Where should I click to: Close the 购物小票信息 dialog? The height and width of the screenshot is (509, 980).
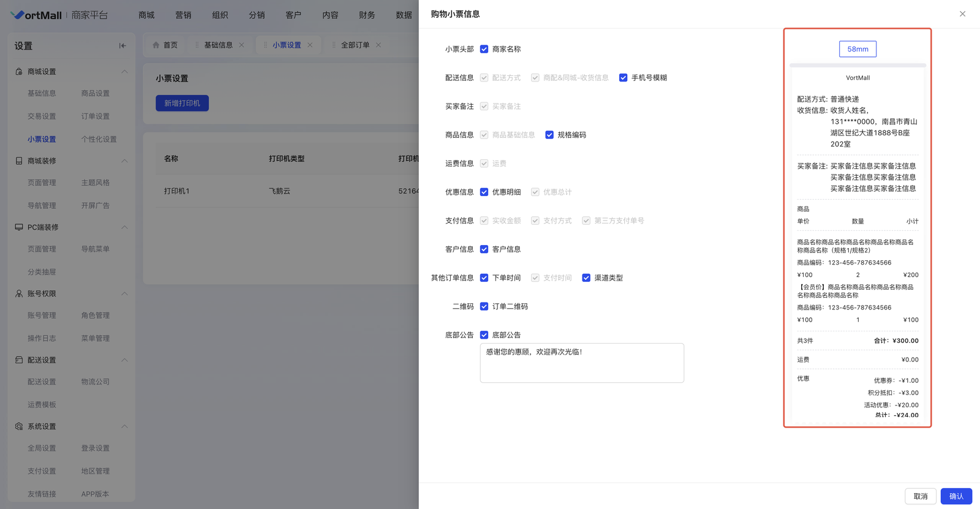point(962,14)
